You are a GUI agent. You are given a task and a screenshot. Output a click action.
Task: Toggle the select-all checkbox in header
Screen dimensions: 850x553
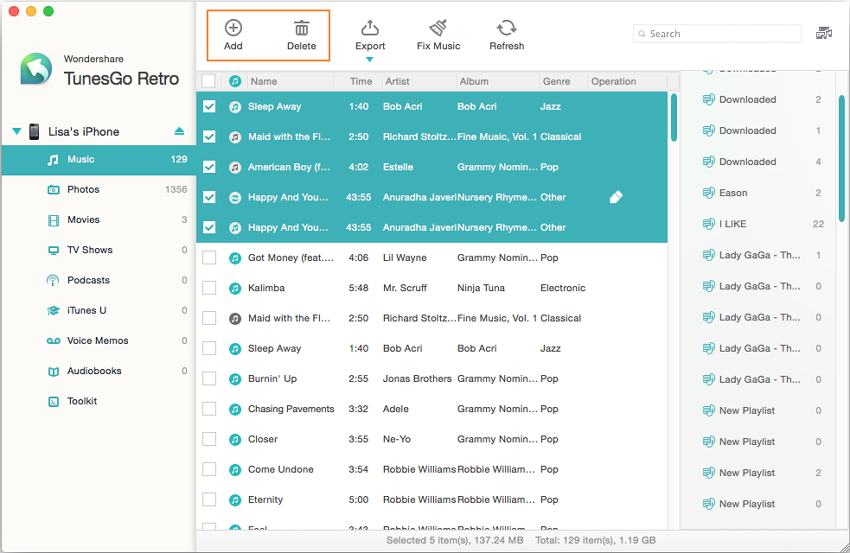tap(208, 81)
